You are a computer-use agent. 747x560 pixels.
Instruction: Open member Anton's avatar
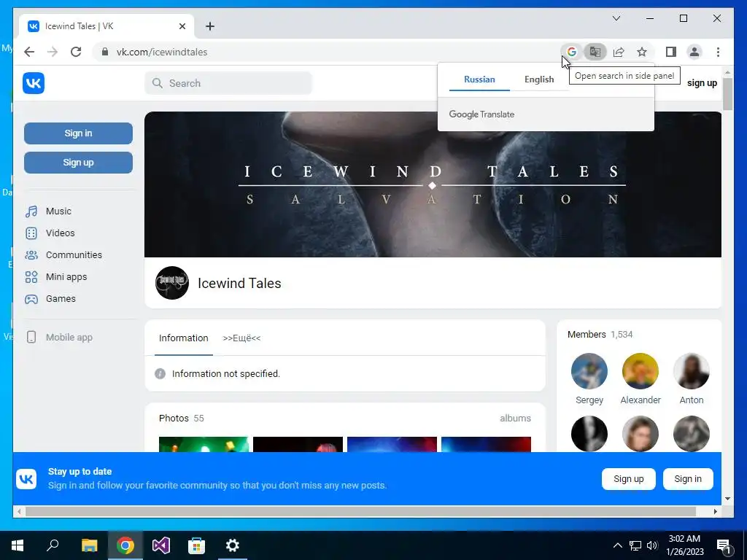[692, 371]
